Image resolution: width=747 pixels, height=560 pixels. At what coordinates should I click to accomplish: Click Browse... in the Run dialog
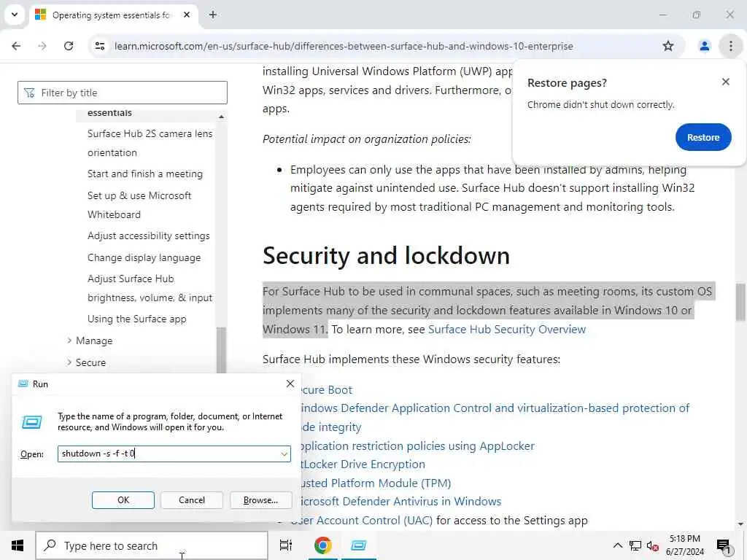click(x=260, y=500)
